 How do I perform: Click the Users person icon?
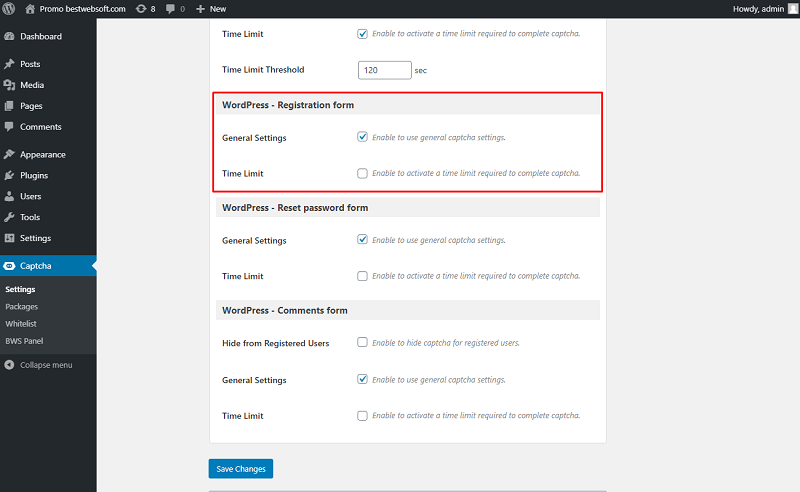click(x=9, y=196)
